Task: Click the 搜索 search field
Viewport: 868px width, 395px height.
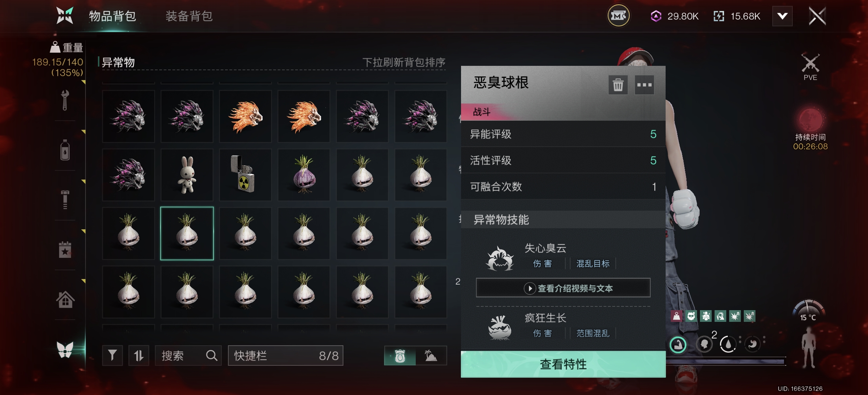Action: [189, 355]
